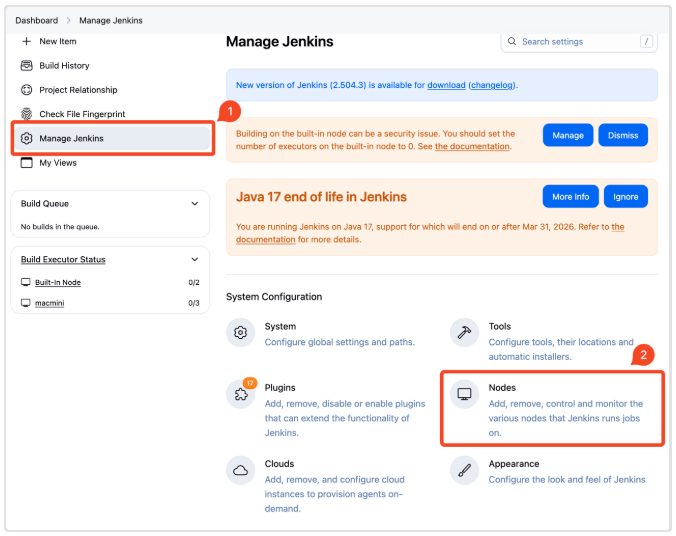Click the More Info button

click(x=570, y=197)
